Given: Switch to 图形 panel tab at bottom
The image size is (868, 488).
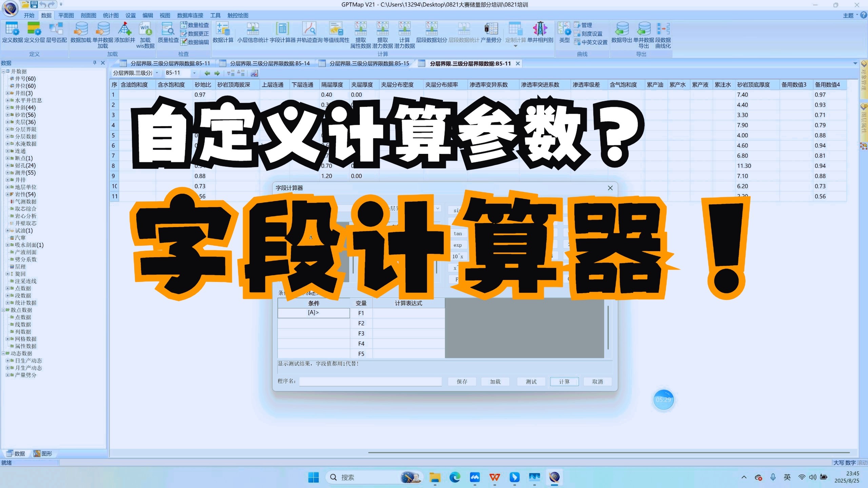Looking at the screenshot, I should click(43, 453).
